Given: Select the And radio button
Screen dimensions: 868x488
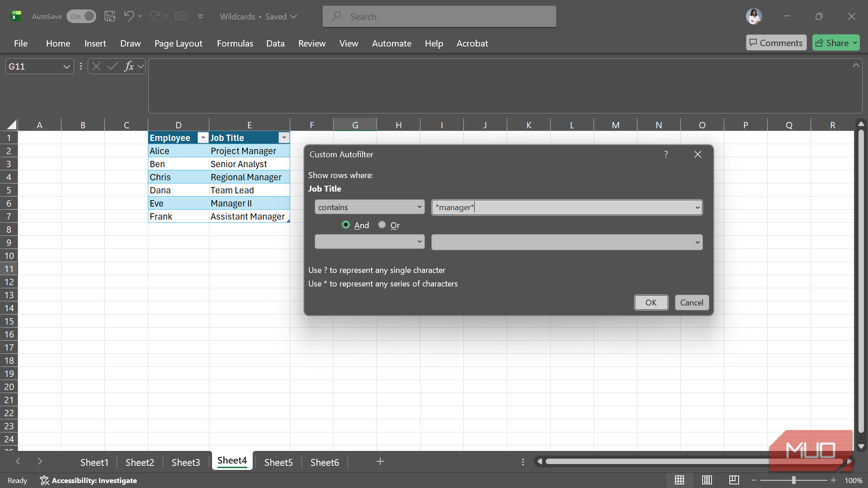Looking at the screenshot, I should (346, 225).
